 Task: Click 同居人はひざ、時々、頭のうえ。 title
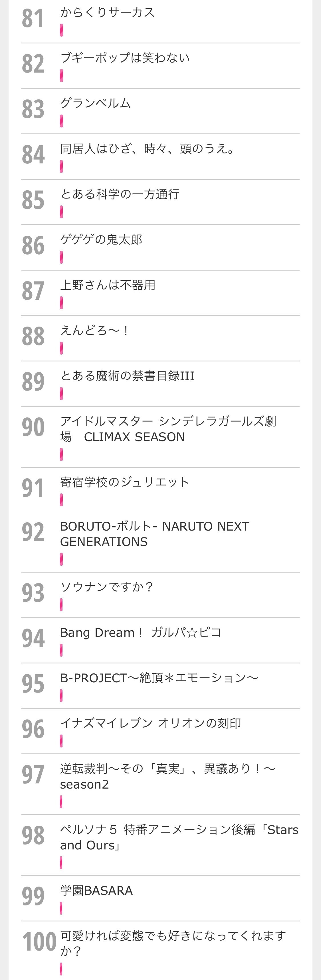tap(148, 148)
